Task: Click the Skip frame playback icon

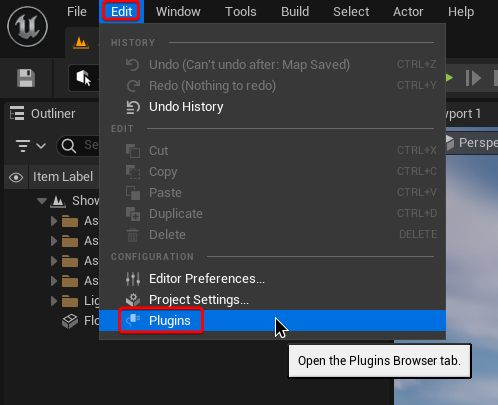Action: [x=473, y=78]
